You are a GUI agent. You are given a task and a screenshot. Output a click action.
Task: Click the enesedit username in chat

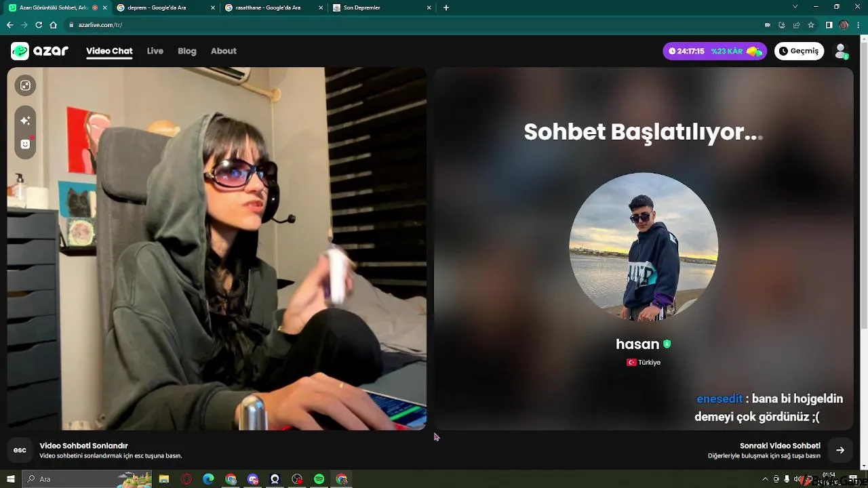click(719, 399)
